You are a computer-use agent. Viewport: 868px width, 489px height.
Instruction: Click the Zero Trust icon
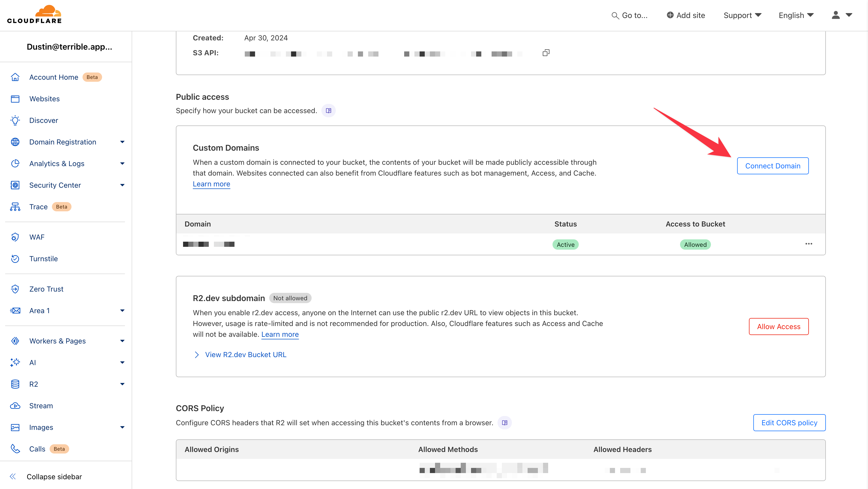pos(15,289)
